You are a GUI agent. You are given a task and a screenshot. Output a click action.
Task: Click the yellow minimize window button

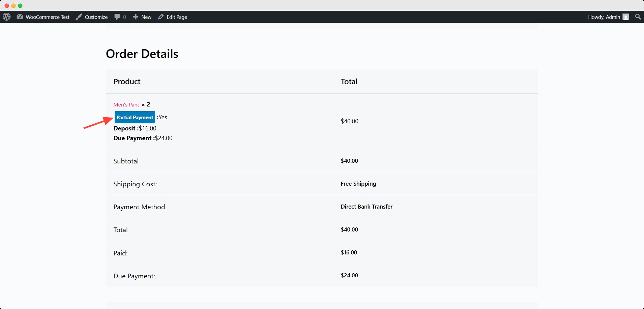pos(13,6)
